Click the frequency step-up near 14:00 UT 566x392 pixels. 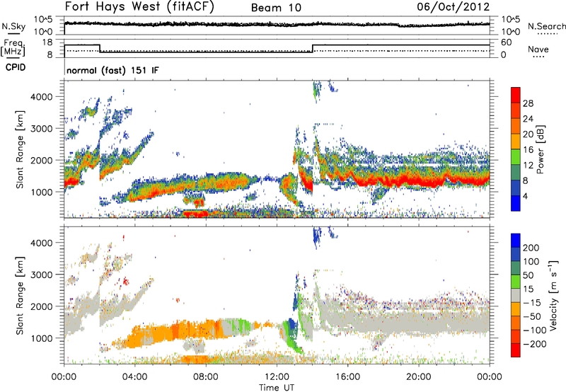coord(313,48)
